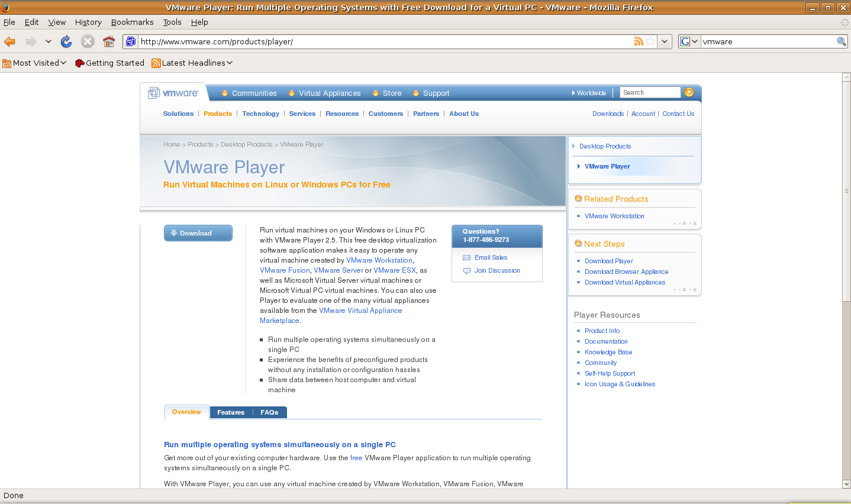
Task: Click the VMware logo
Action: (173, 93)
